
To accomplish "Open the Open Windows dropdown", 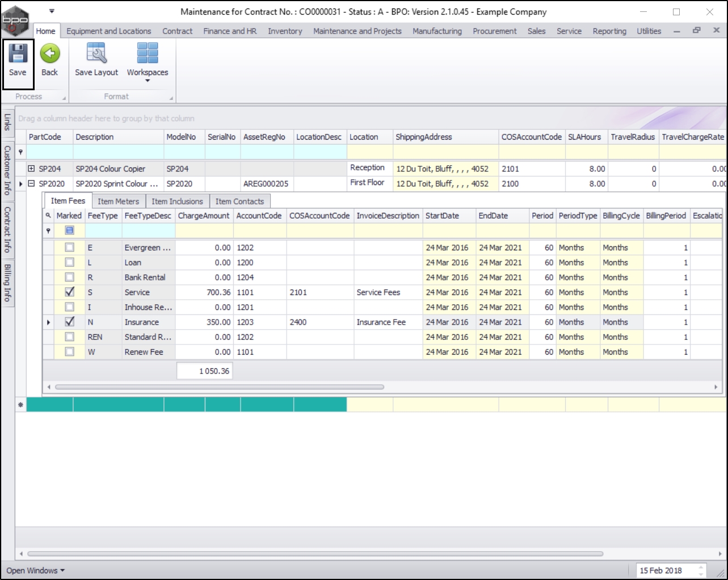I will tap(36, 570).
